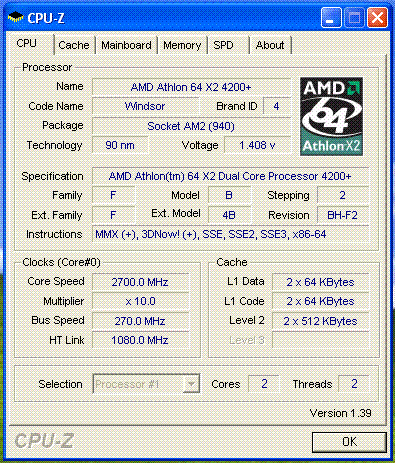Click the OK button
Viewport: 396px width, 464px height.
click(x=349, y=442)
